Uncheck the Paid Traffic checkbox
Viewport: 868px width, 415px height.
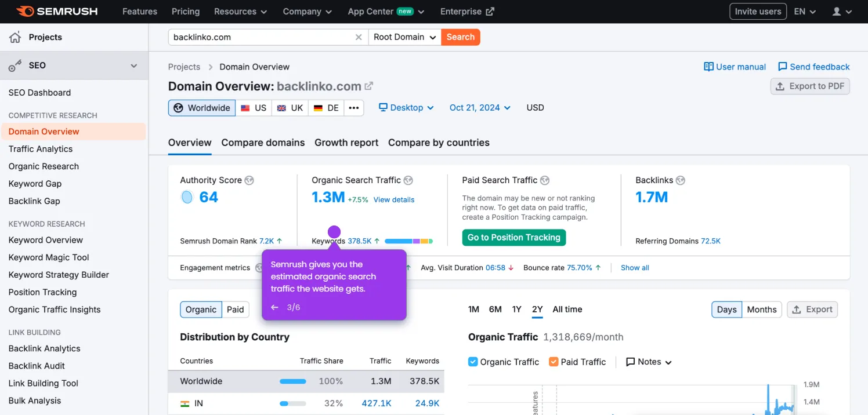[x=552, y=362]
